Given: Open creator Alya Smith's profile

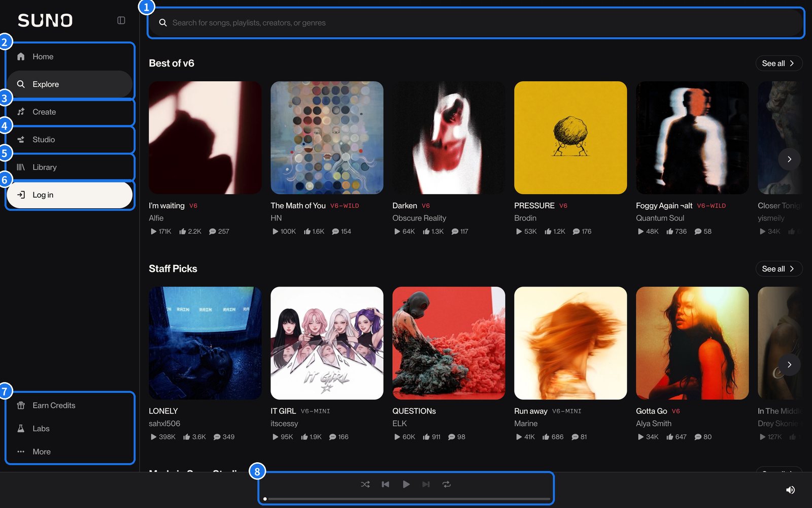Looking at the screenshot, I should (x=654, y=423).
